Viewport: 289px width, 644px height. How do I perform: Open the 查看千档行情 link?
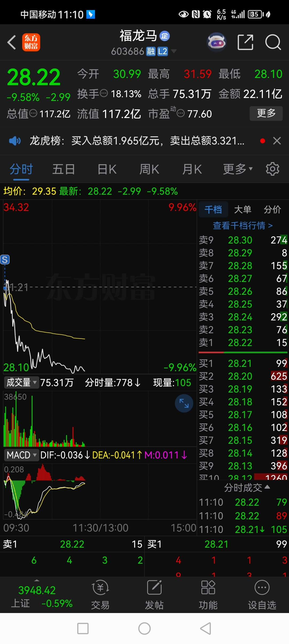(243, 226)
